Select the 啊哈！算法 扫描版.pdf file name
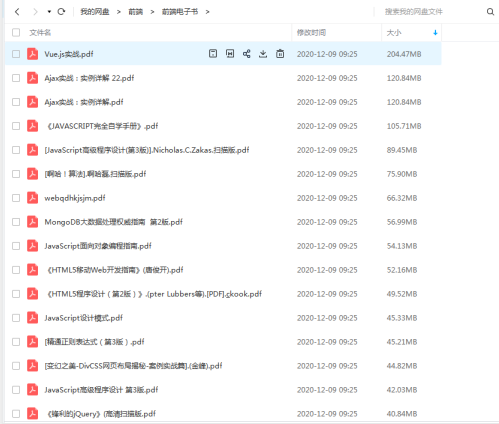 [x=95, y=174]
